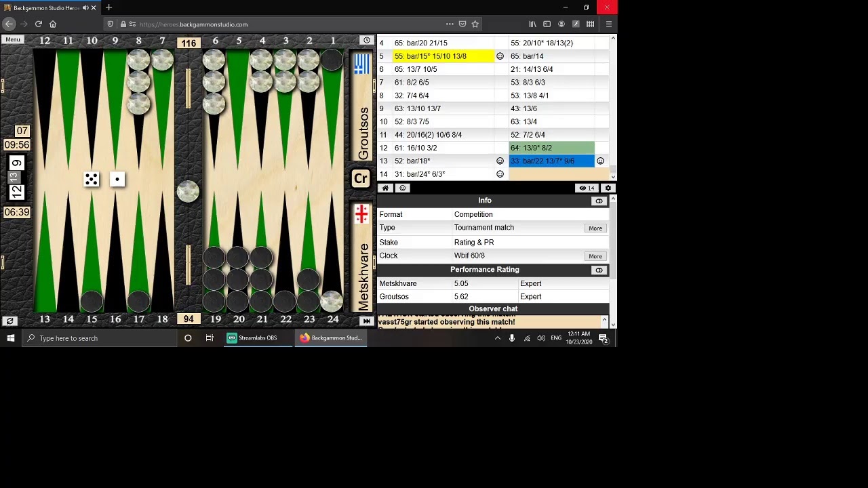The height and width of the screenshot is (488, 868).
Task: Mute the Backgammon Studio browser tab audio
Action: pyautogui.click(x=85, y=8)
